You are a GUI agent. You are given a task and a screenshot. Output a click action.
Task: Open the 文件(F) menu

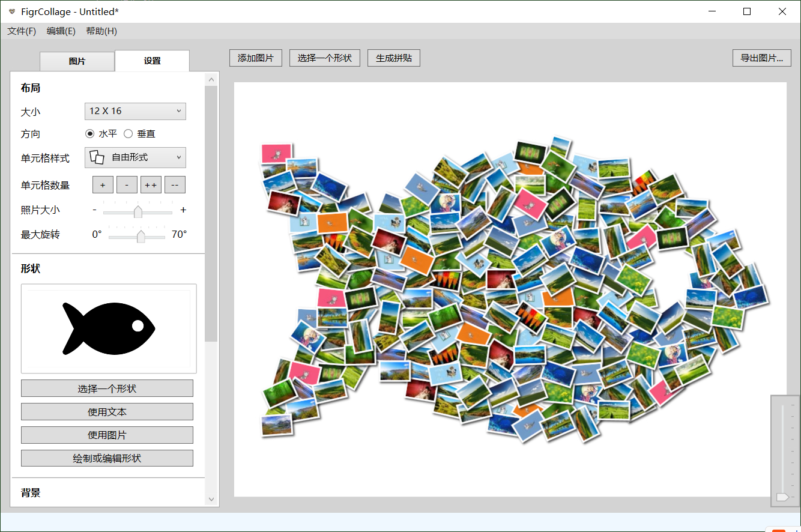(22, 31)
